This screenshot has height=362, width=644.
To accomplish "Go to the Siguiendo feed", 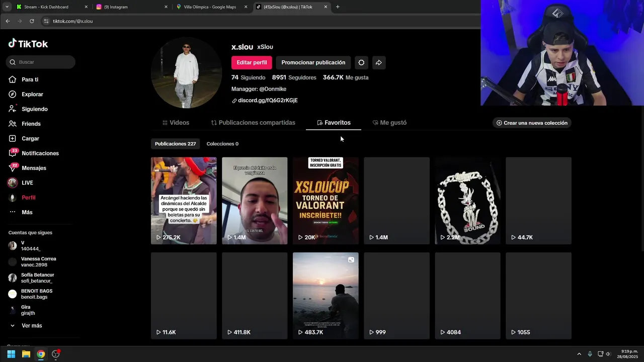I will (34, 109).
